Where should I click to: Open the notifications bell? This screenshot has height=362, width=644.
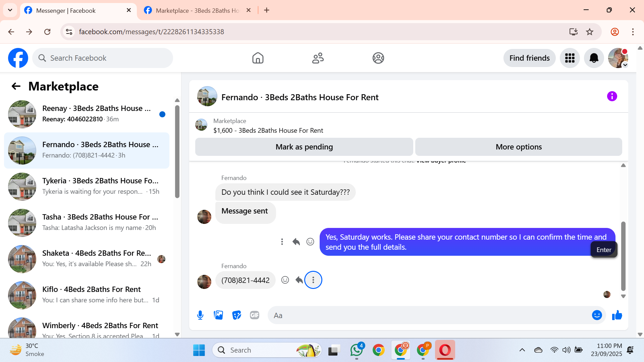pos(594,58)
